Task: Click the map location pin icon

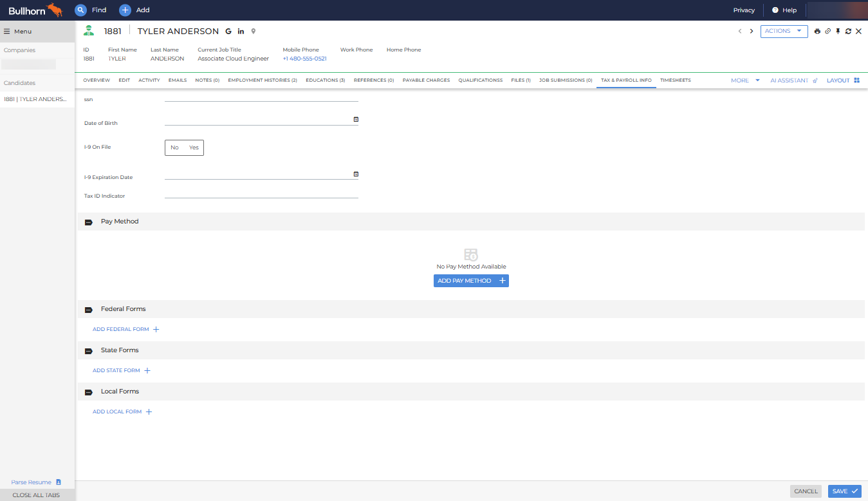Action: [x=254, y=31]
